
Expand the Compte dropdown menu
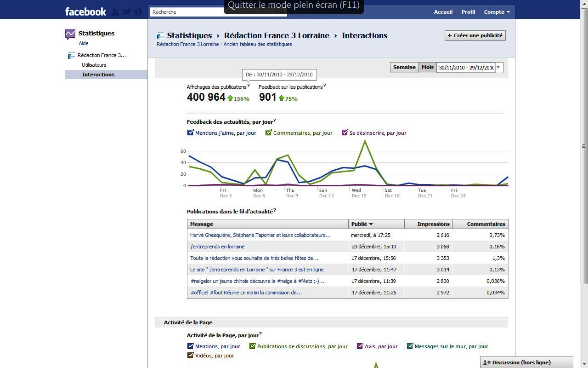click(497, 12)
